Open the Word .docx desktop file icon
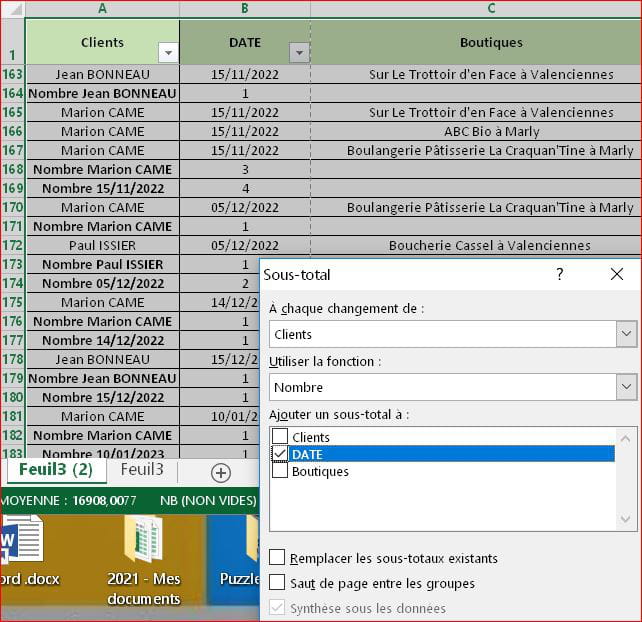The width and height of the screenshot is (642, 622). (x=21, y=539)
